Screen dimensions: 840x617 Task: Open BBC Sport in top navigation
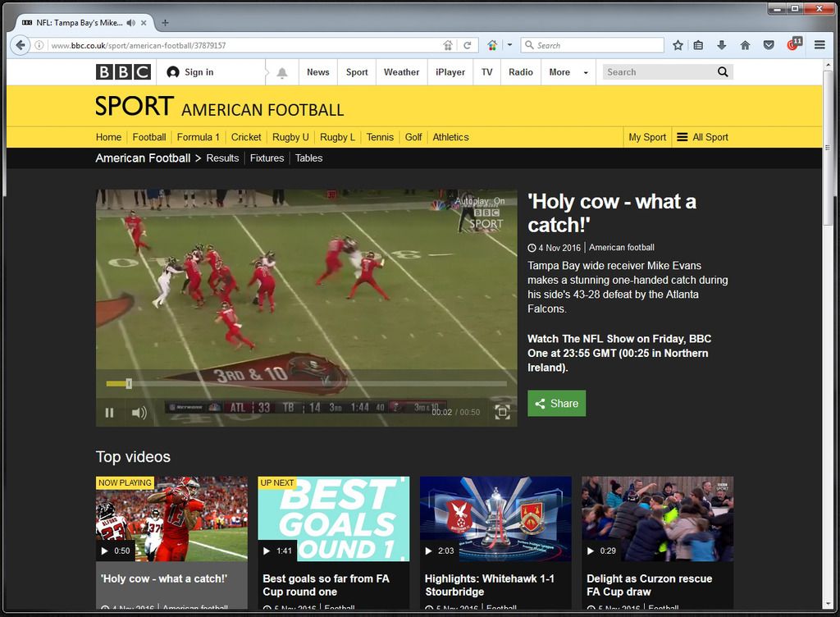click(357, 72)
